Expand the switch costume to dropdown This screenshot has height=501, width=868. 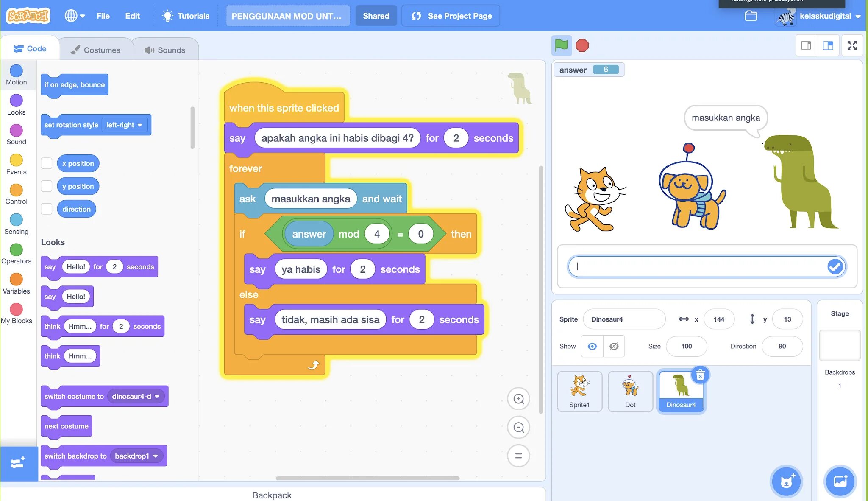pos(156,396)
